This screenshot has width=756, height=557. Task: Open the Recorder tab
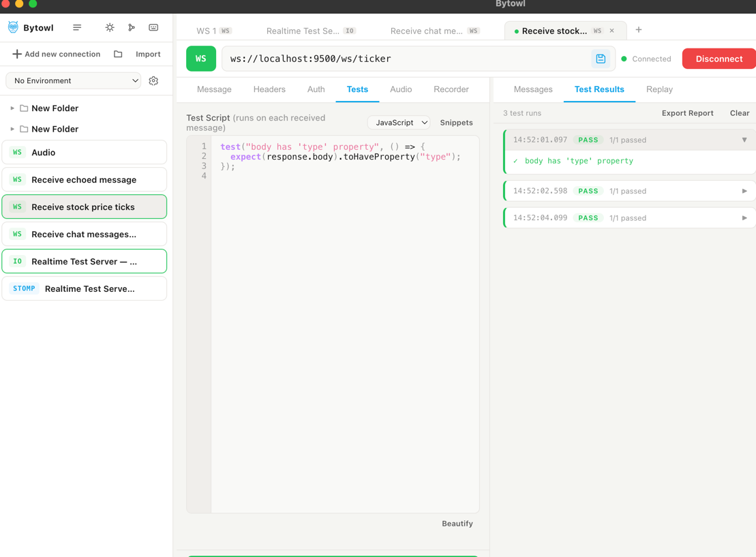(x=451, y=89)
